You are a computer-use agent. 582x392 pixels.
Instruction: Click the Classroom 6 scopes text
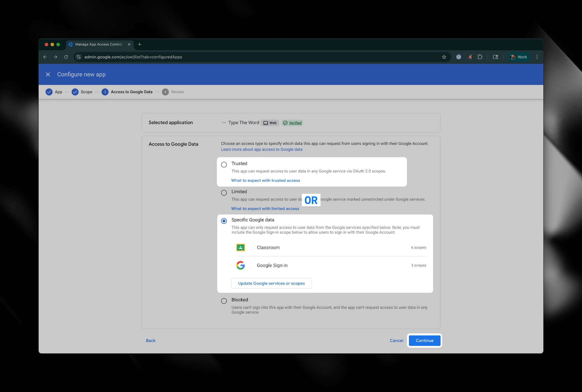419,248
